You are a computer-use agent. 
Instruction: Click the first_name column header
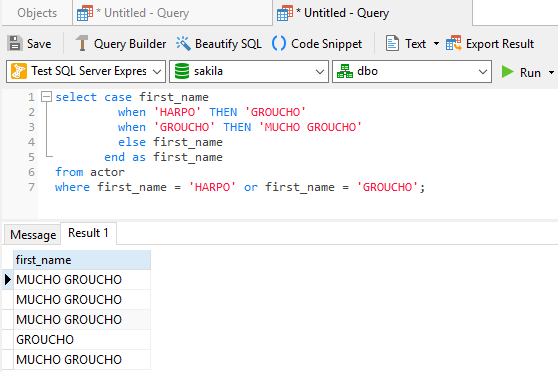pos(82,260)
